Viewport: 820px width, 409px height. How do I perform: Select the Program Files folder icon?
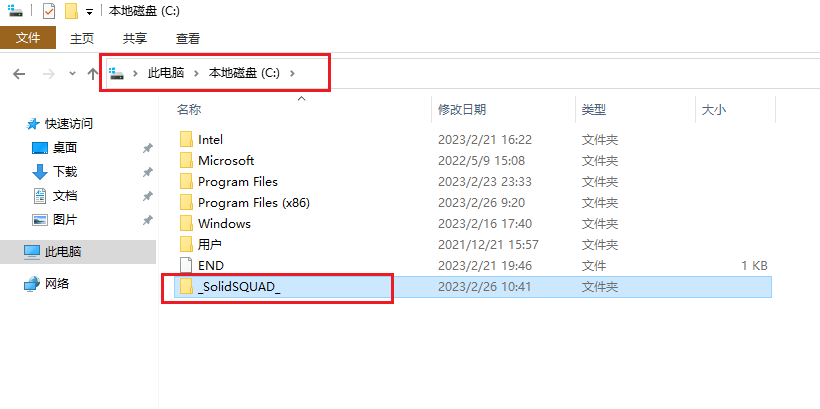point(187,181)
